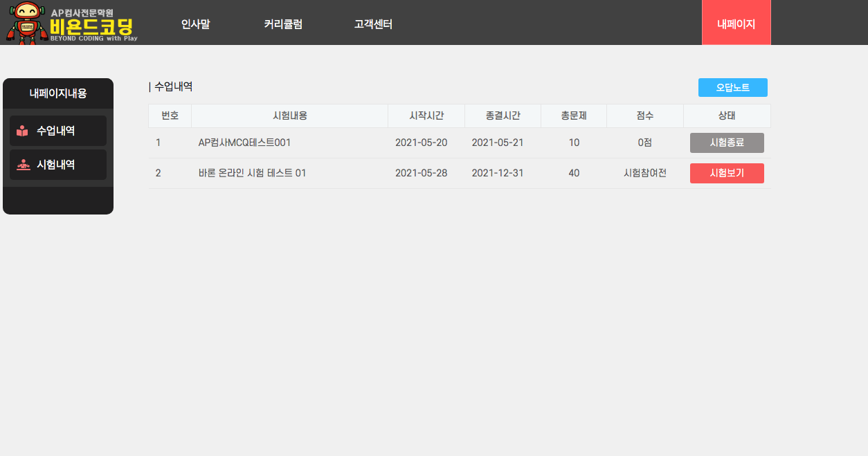
Task: Click the 시험종료 status button
Action: [x=727, y=143]
